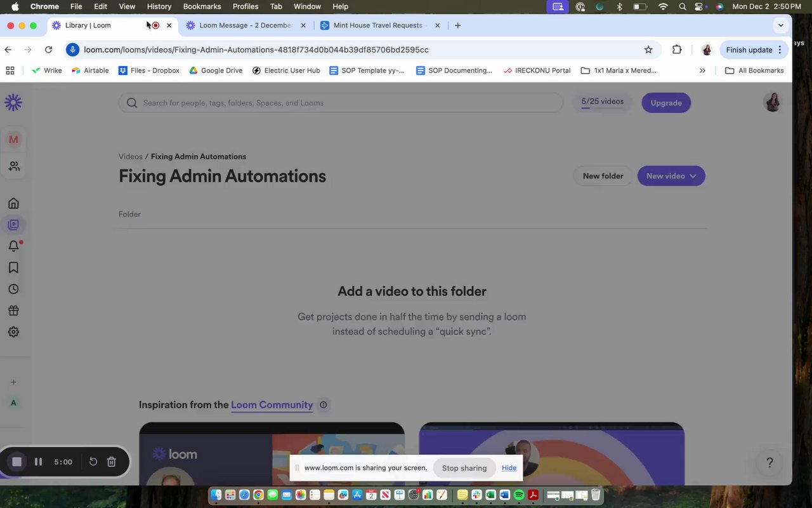
Task: Open the All Bookmarks folder
Action: pyautogui.click(x=755, y=70)
